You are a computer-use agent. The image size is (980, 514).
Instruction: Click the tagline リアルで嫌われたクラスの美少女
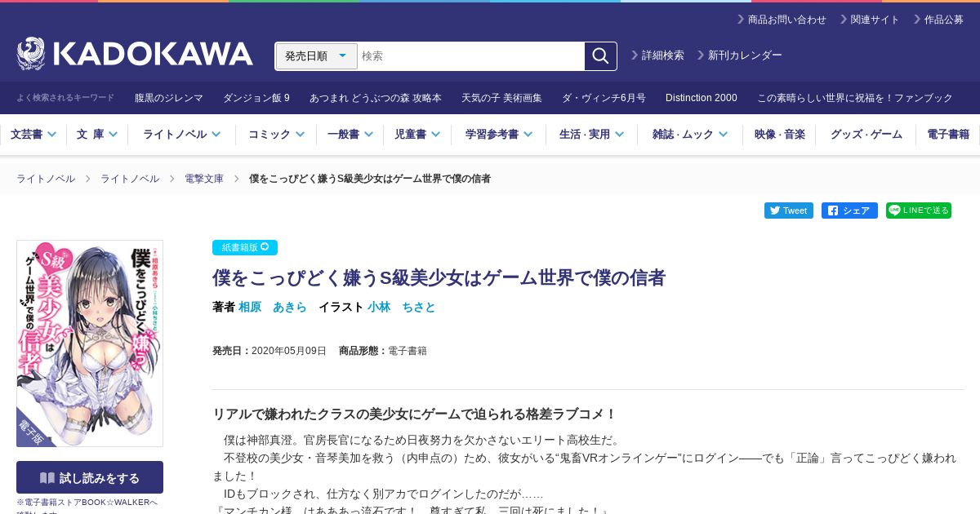[414, 414]
